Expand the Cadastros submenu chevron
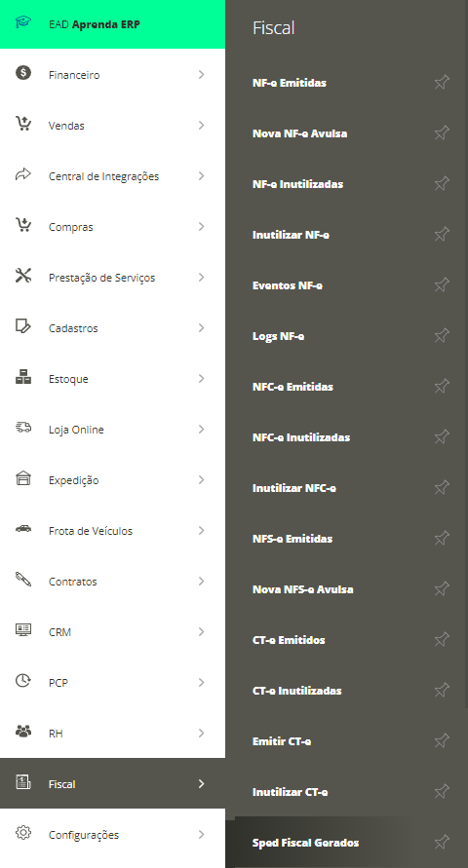Image resolution: width=468 pixels, height=868 pixels. [202, 327]
